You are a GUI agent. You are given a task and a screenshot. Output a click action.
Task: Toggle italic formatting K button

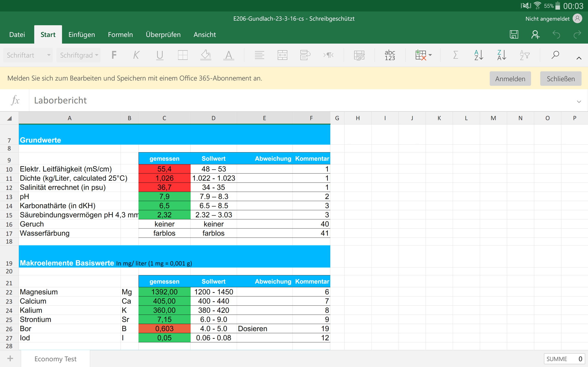coord(136,55)
